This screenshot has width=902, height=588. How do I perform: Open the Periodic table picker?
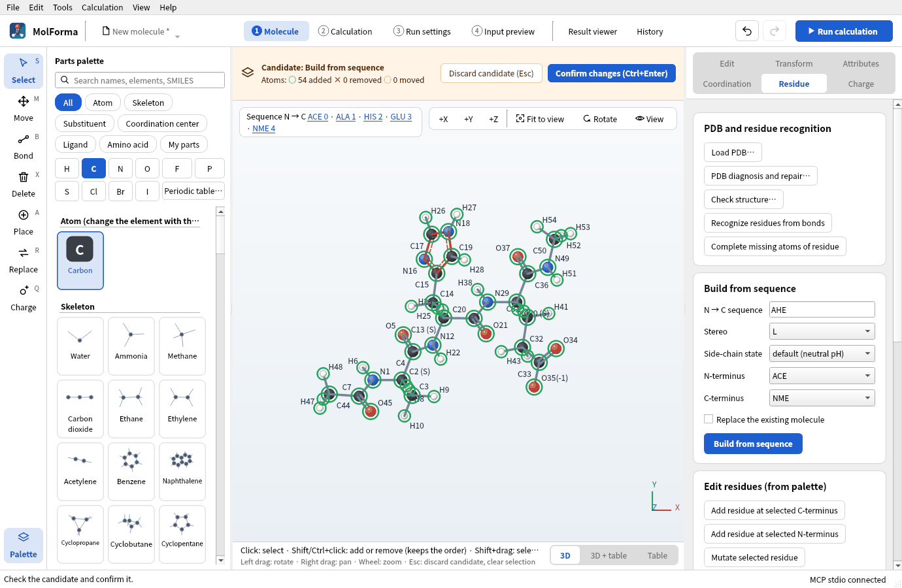click(193, 191)
